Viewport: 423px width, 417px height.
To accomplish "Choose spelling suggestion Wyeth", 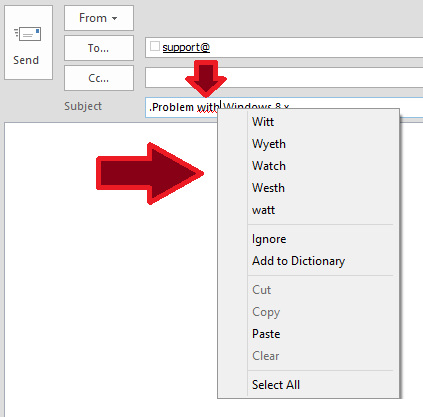I will coord(269,144).
